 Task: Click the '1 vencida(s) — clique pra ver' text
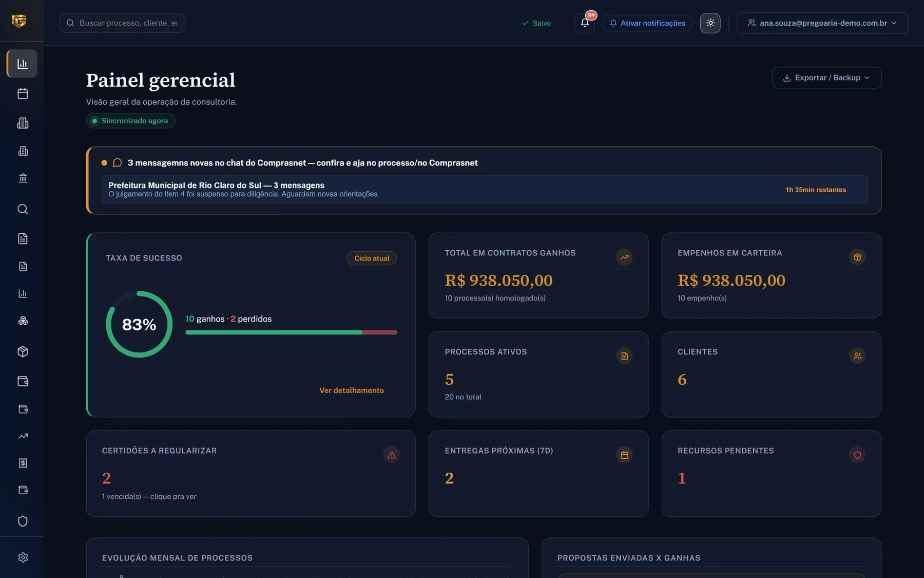149,497
